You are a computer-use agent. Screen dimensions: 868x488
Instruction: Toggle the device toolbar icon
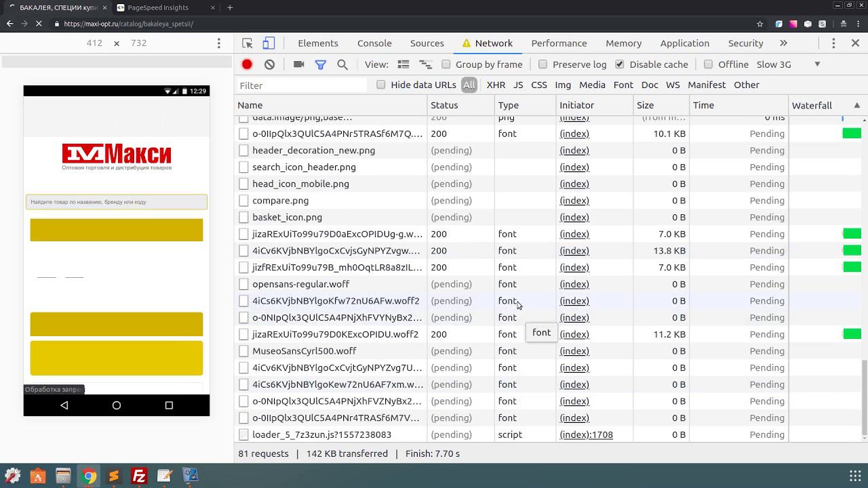tap(269, 43)
